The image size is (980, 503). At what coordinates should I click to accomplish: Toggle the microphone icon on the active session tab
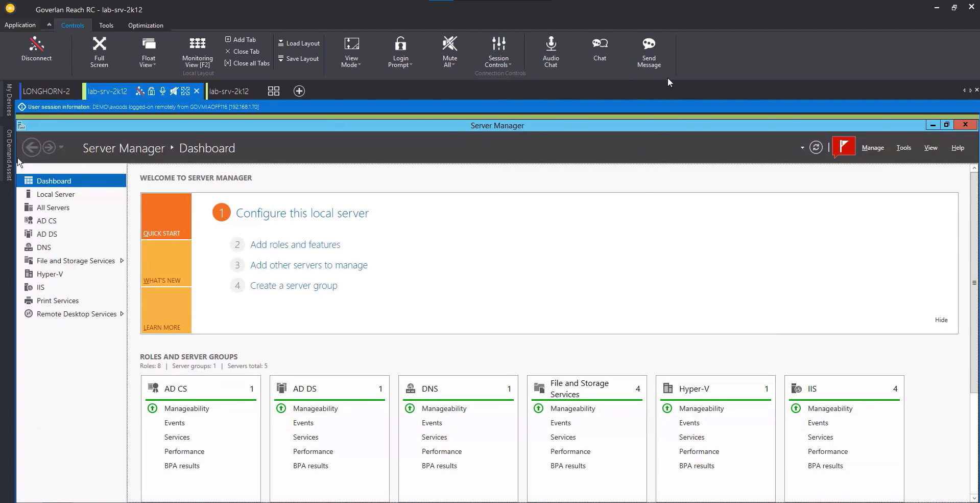click(162, 91)
